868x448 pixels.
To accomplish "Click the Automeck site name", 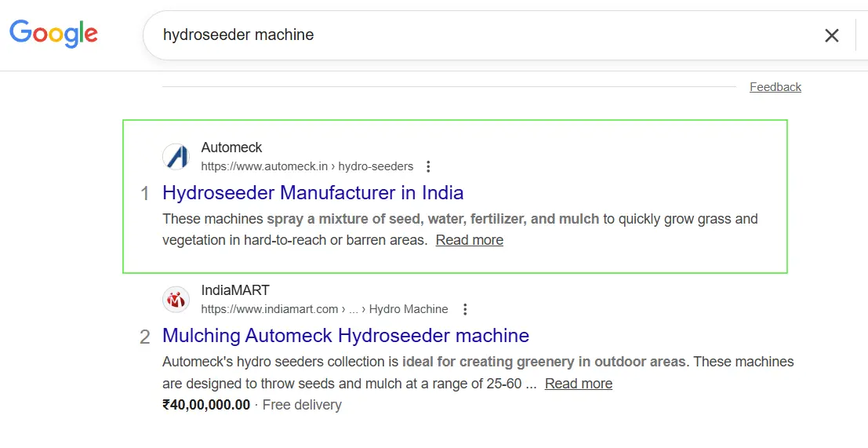I will pos(231,148).
